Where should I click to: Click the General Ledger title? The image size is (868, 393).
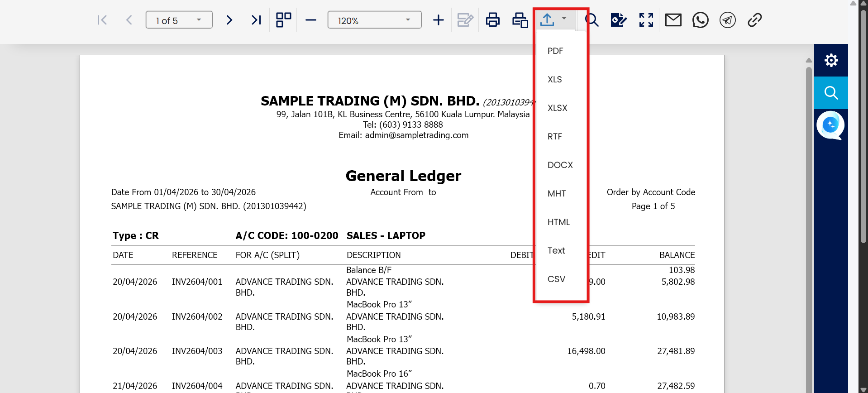tap(403, 176)
